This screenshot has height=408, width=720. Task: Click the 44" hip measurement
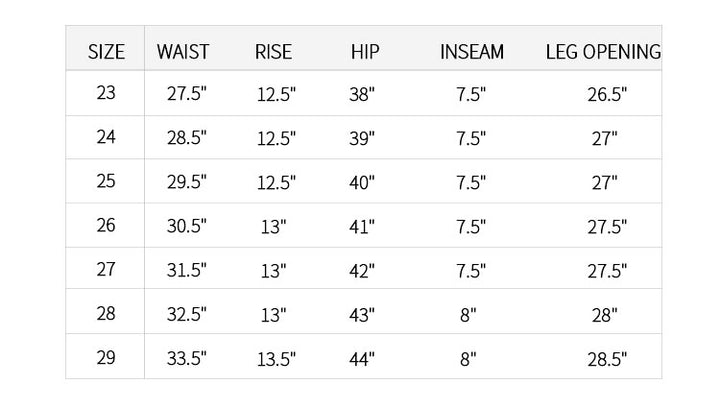pos(363,359)
